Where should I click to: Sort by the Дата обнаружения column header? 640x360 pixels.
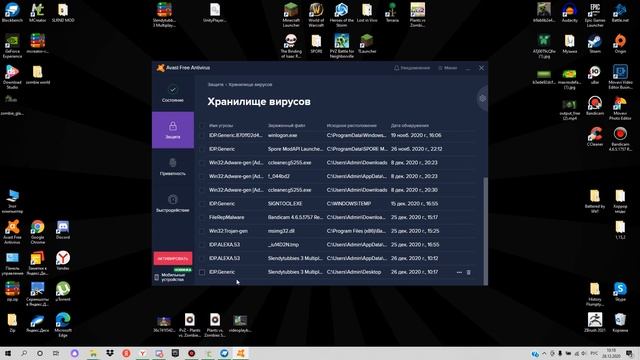[x=409, y=126]
